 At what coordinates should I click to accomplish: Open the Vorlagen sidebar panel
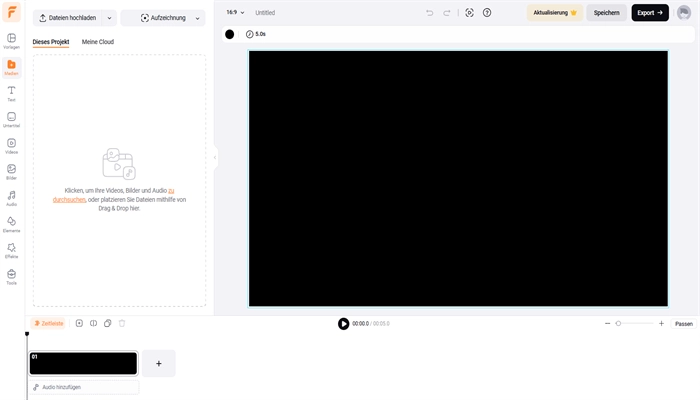tap(12, 41)
